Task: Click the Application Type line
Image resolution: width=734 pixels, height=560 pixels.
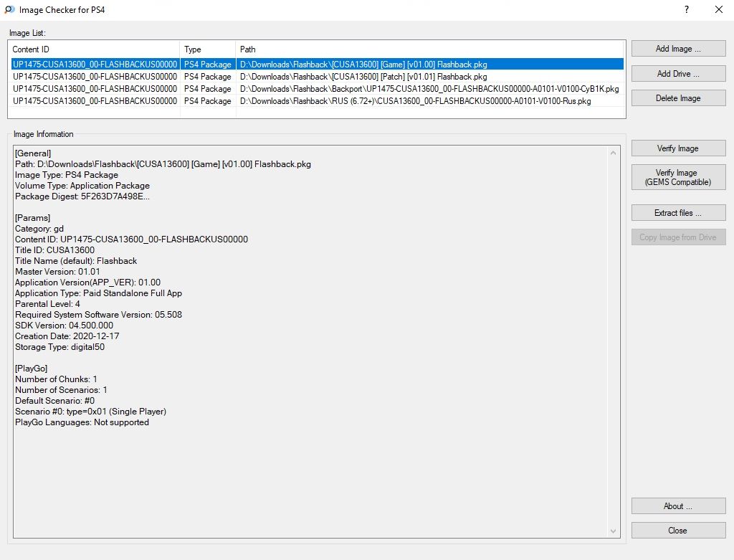Action: 98,293
